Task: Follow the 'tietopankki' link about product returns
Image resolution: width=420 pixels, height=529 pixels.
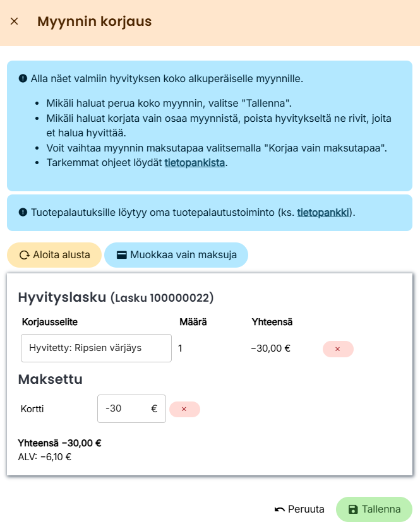Action: [323, 213]
